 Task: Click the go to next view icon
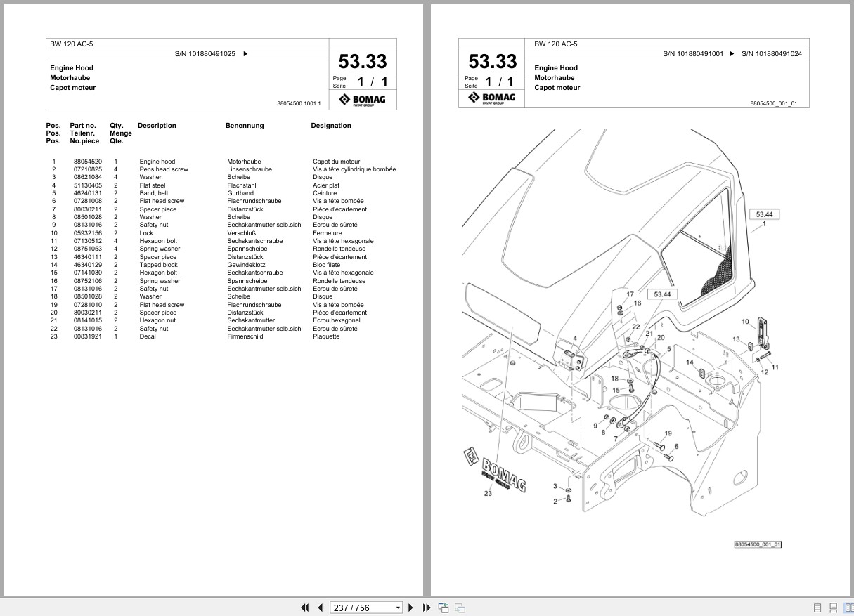tap(460, 608)
